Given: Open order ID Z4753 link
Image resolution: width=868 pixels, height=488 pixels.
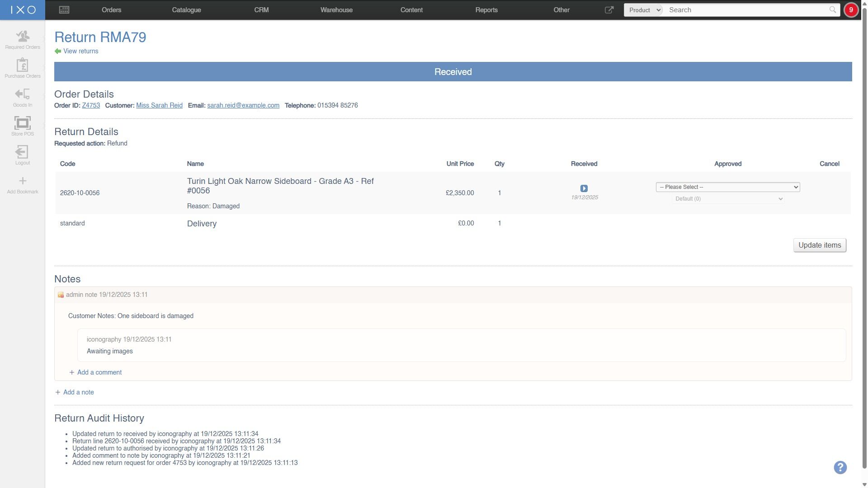Looking at the screenshot, I should pos(91,105).
